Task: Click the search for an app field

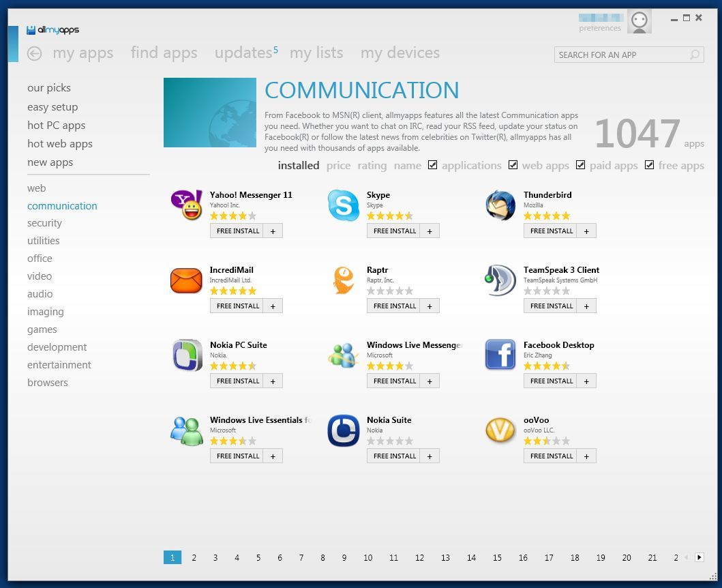Action: 629,55
